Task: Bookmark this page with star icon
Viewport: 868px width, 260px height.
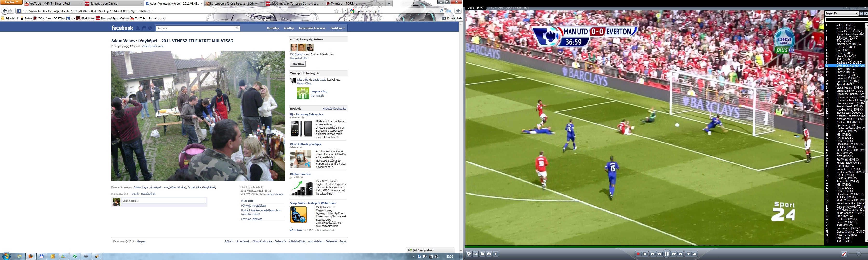Action: click(x=336, y=11)
